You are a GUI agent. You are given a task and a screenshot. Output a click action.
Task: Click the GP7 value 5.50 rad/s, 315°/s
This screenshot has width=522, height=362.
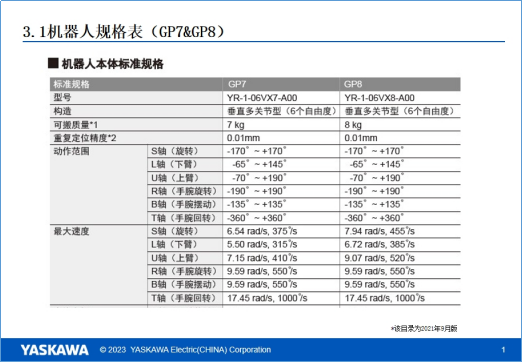(x=262, y=245)
